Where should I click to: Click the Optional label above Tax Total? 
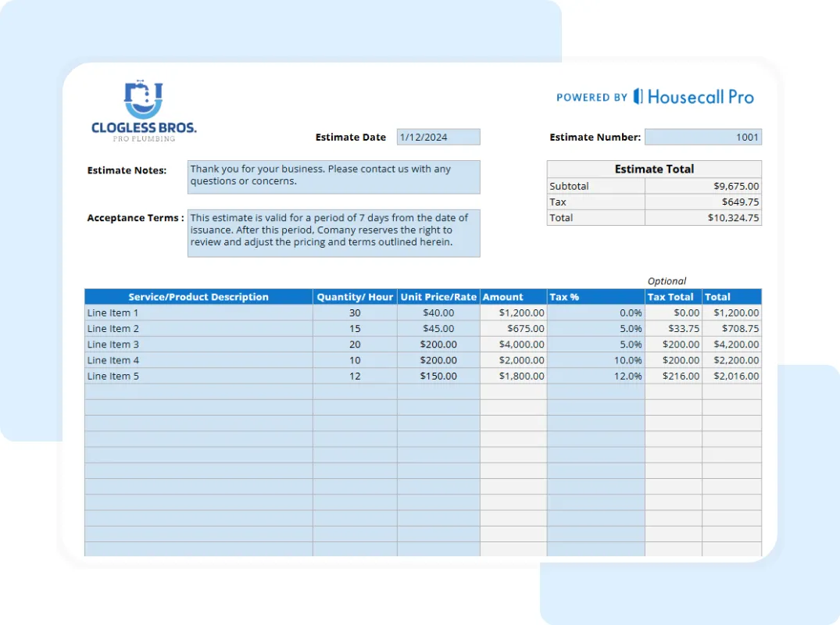(x=667, y=280)
